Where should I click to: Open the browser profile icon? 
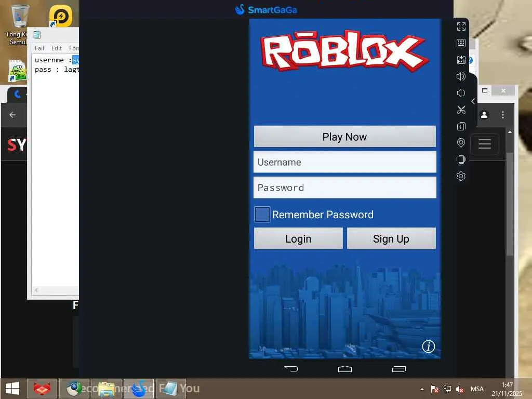click(484, 115)
